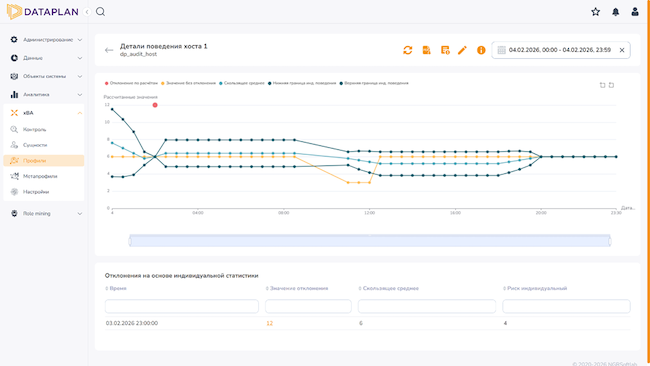Open the search magnifier in the header
Image resolution: width=650 pixels, height=366 pixels.
(100, 12)
